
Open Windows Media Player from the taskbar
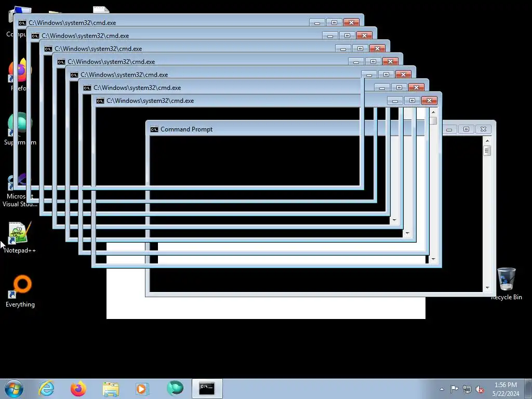pos(142,389)
